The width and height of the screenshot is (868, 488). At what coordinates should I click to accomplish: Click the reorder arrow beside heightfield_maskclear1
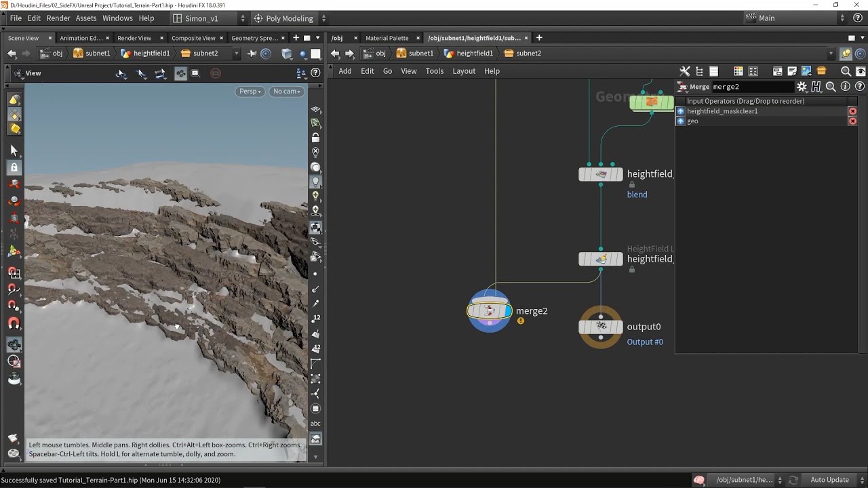(x=681, y=111)
